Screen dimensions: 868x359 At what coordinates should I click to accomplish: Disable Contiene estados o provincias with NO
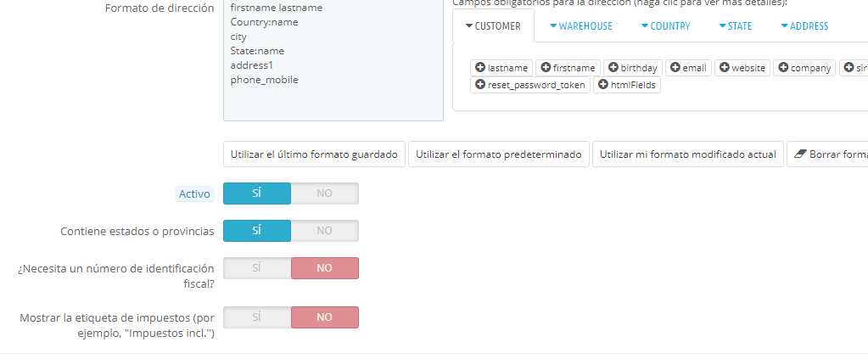pos(324,231)
